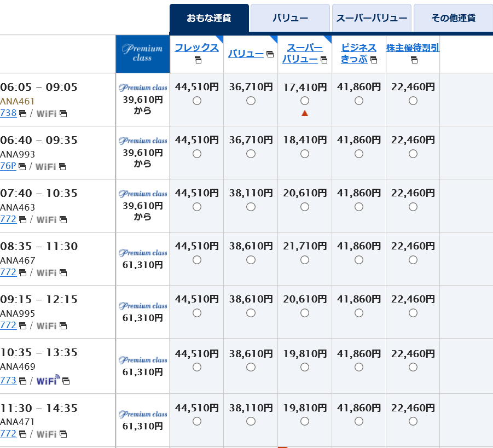Click flight number ANA461
This screenshot has width=493, height=448.
(x=17, y=101)
